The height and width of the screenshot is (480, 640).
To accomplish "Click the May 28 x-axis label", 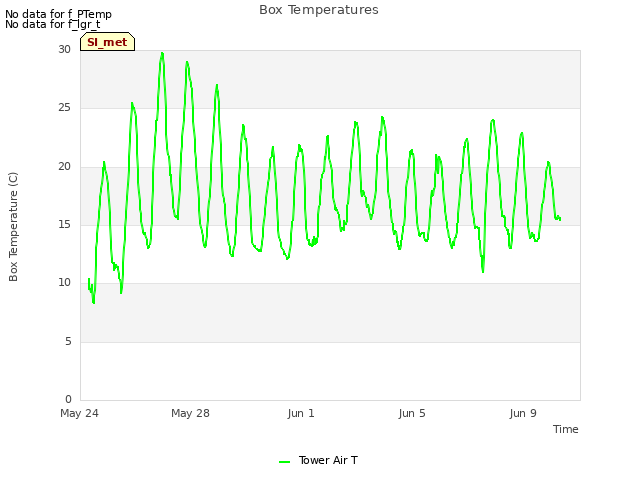I will click(190, 413).
